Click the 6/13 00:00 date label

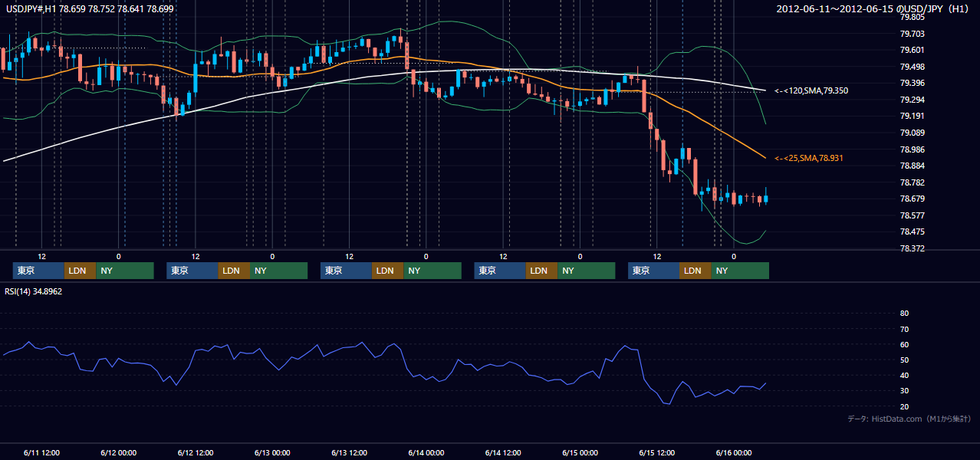(x=272, y=452)
